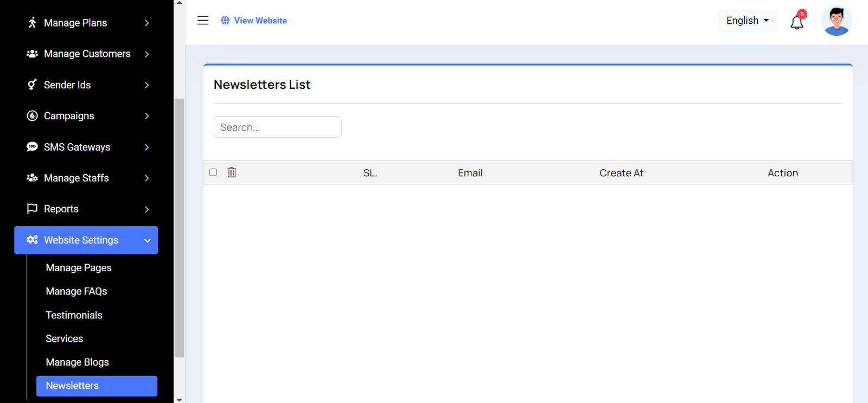Toggle the hamburger menu icon
Viewport: 868px width, 403px height.
tap(203, 21)
